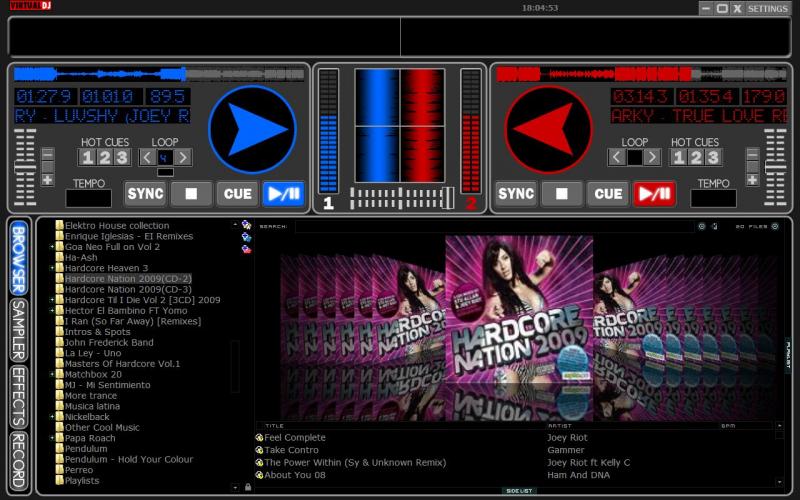Hit the right deck CUE button
This screenshot has height=500, width=800.
coord(608,194)
